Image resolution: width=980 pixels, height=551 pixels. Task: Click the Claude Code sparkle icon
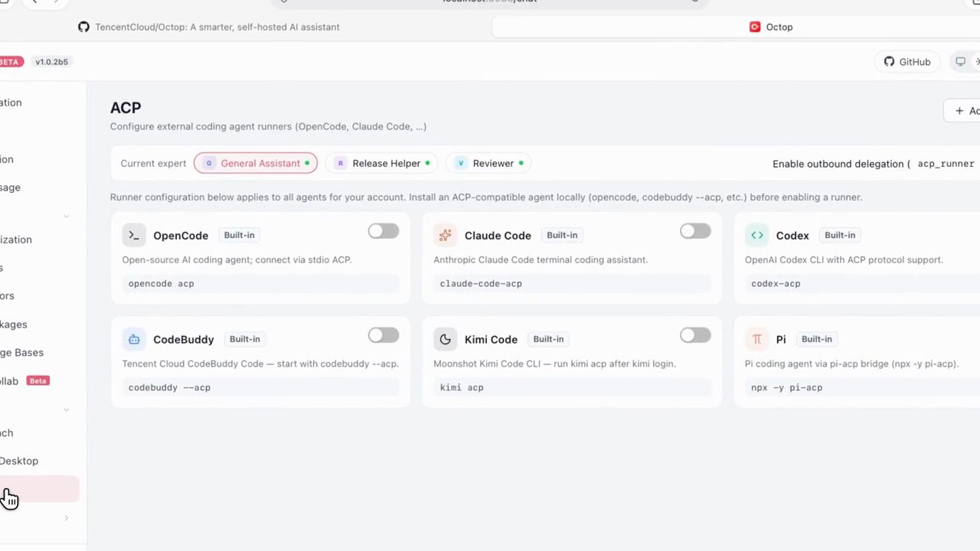pyautogui.click(x=446, y=236)
